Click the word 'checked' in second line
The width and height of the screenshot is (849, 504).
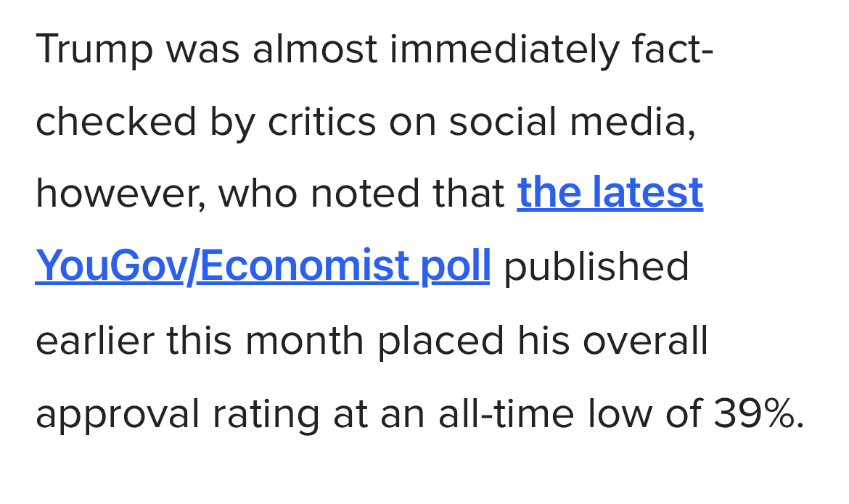click(x=115, y=120)
